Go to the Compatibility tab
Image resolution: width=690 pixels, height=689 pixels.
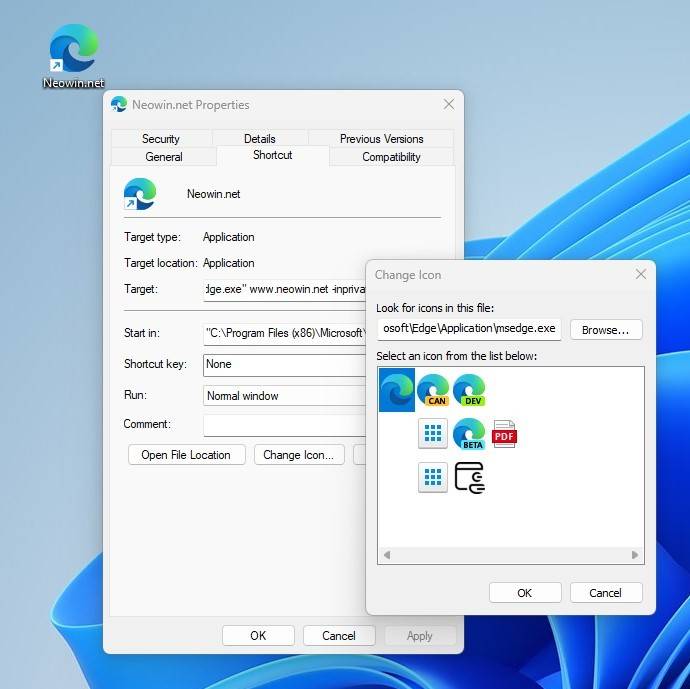coord(391,157)
